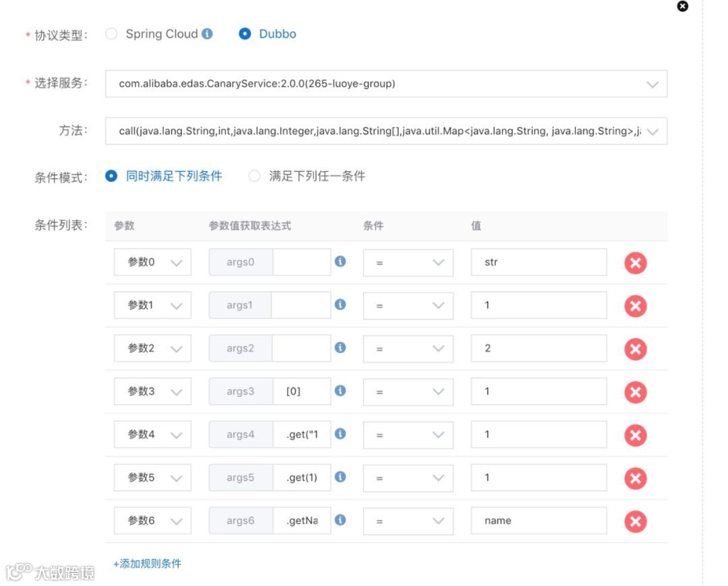Focus args6 expression field with .getNa
The height and width of the screenshot is (586, 728).
click(302, 521)
